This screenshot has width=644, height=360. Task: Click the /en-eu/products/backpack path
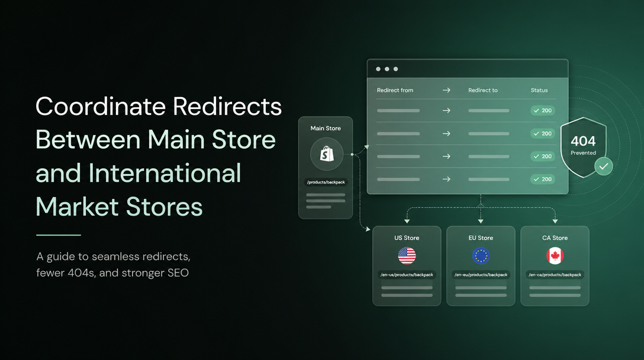(x=481, y=275)
